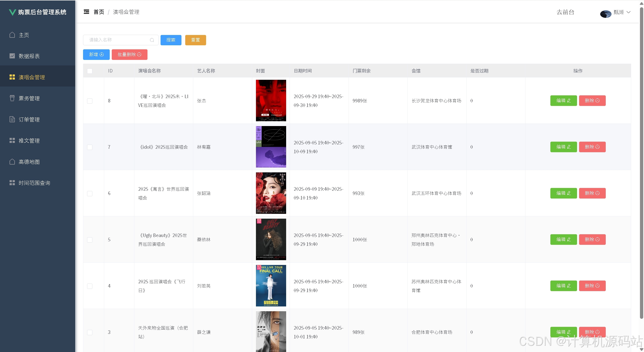Open 订单管理 in the sidebar
644x352 pixels.
[x=38, y=120]
